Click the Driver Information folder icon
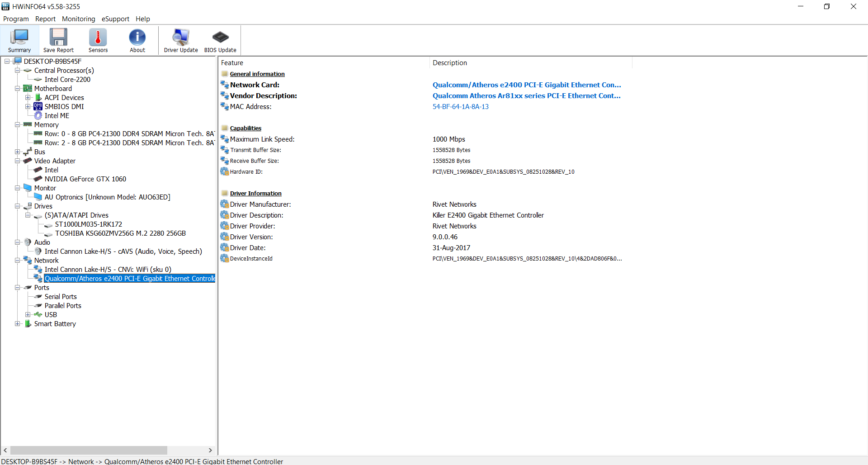This screenshot has width=868, height=465. coord(225,193)
